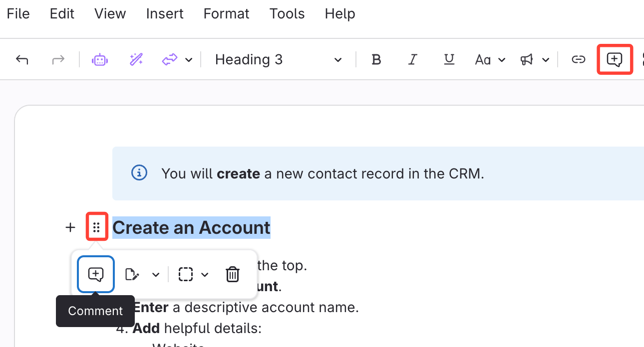Click the undo arrow in the toolbar

tap(22, 60)
